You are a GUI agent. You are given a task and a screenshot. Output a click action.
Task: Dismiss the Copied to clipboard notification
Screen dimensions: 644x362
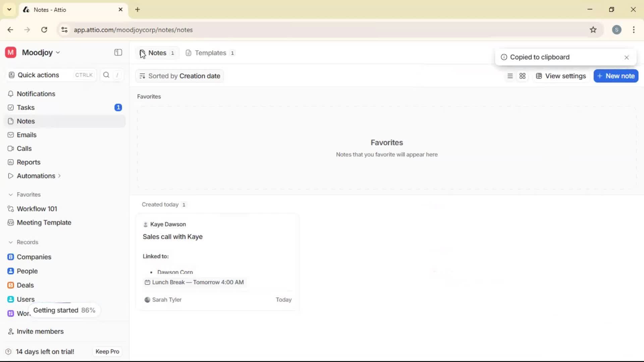[627, 57]
